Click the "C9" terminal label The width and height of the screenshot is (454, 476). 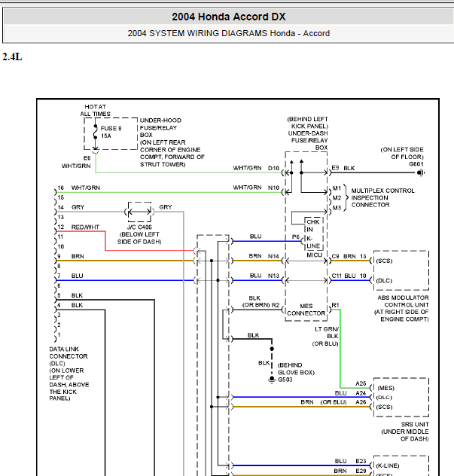click(x=335, y=256)
